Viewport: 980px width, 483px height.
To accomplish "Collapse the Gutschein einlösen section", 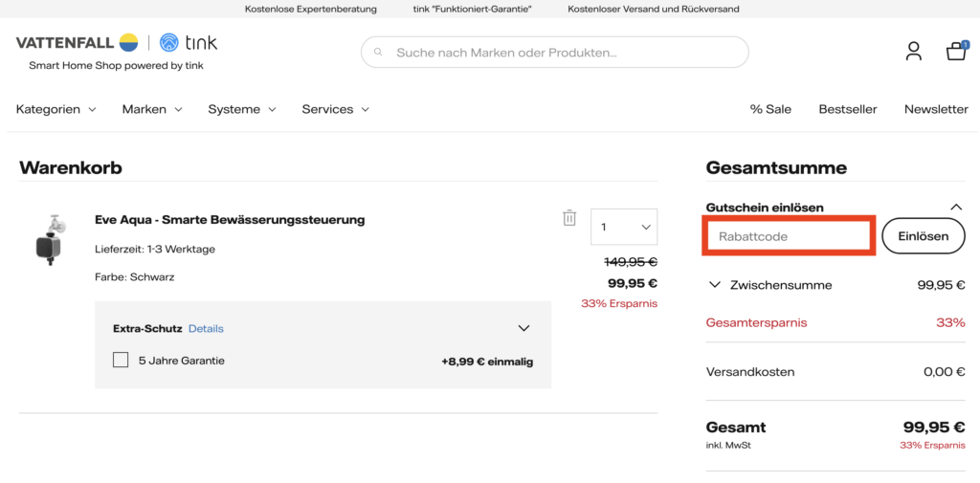I will [x=956, y=207].
